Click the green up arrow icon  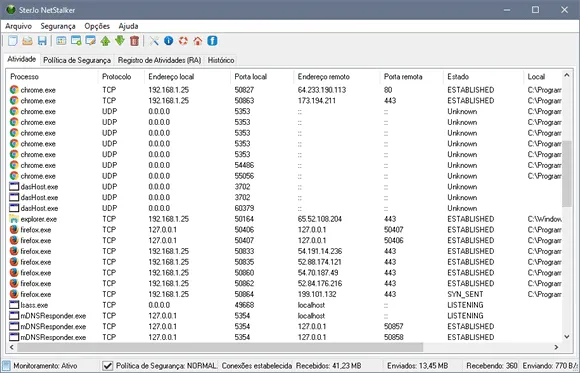(105, 41)
